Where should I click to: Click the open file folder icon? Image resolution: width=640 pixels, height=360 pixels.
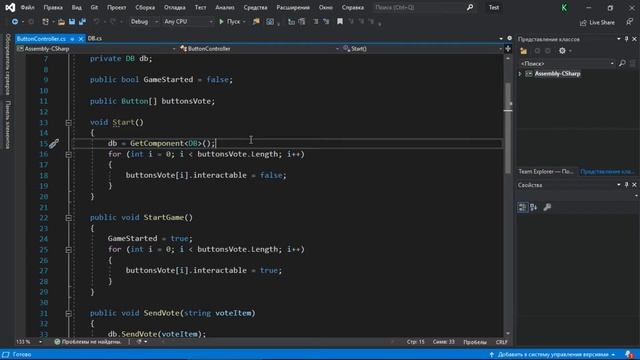tap(61, 22)
